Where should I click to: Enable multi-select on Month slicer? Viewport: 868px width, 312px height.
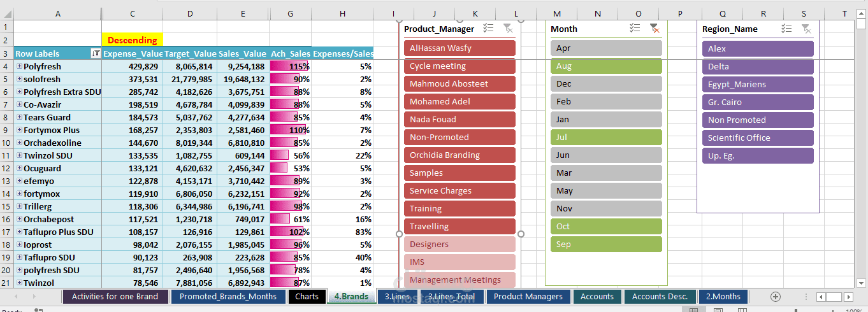[x=635, y=28]
